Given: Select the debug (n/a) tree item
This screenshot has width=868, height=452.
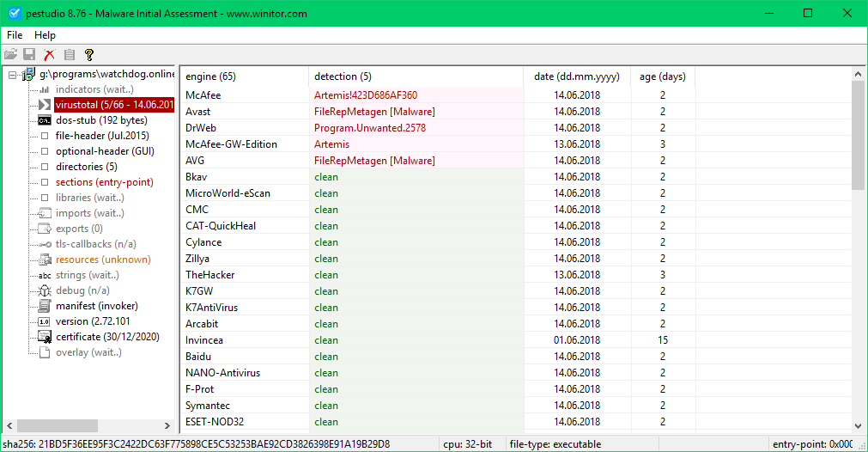Looking at the screenshot, I should [x=82, y=290].
